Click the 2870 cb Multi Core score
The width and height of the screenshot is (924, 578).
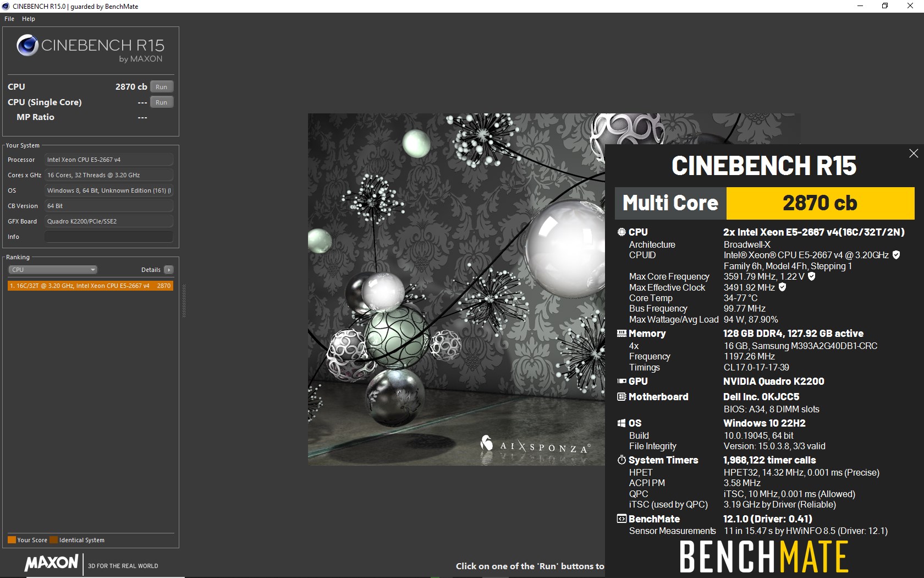820,203
